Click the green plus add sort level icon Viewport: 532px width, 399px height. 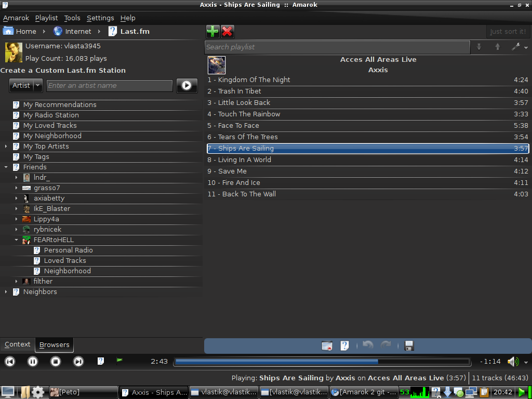coord(212,32)
